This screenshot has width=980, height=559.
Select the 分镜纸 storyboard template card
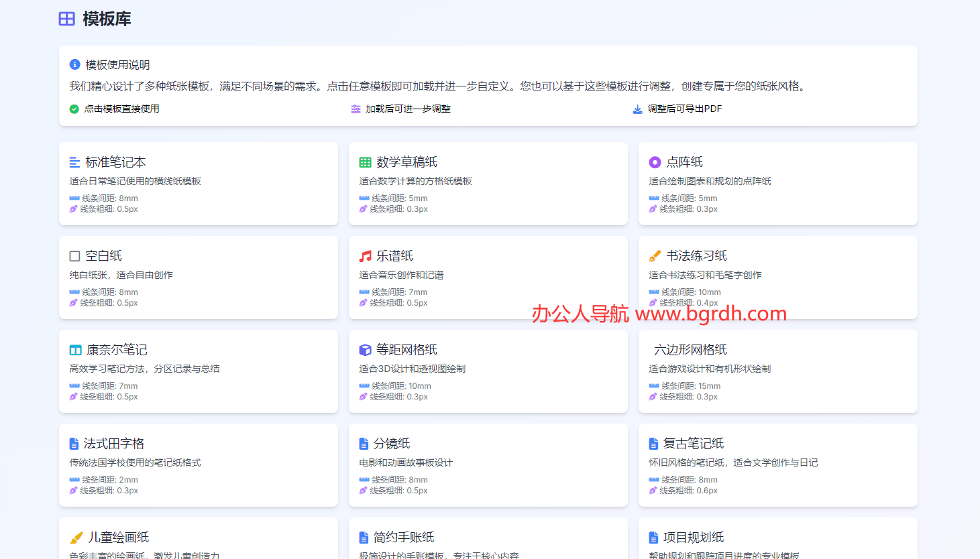(488, 464)
